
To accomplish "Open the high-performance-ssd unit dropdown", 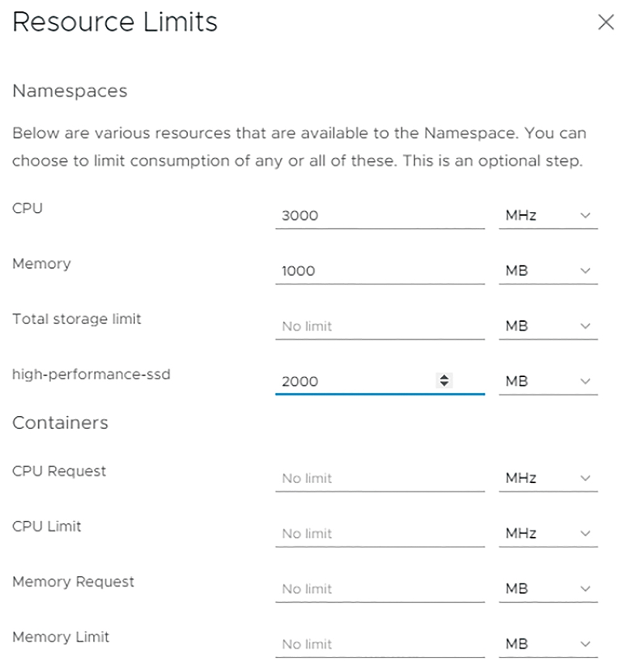I will [x=548, y=382].
